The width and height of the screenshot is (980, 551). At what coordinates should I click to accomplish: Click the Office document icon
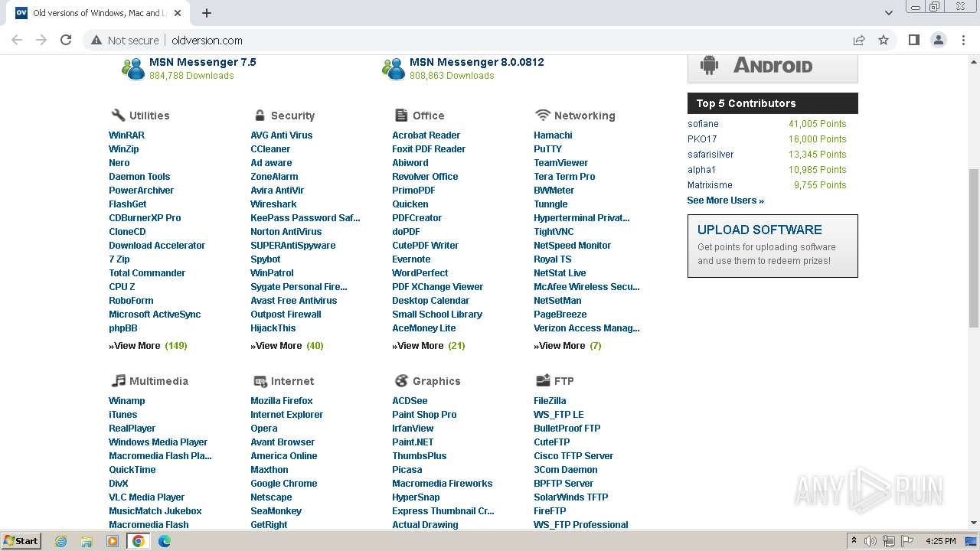click(x=401, y=115)
